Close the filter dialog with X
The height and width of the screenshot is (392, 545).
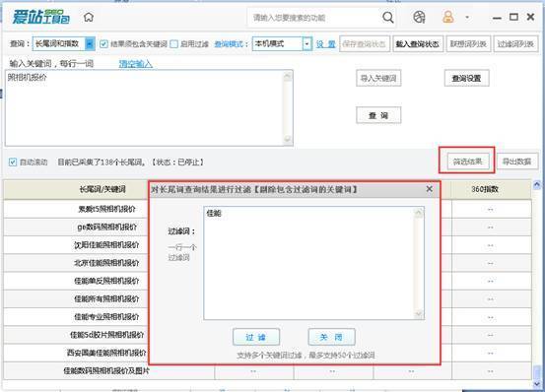430,189
